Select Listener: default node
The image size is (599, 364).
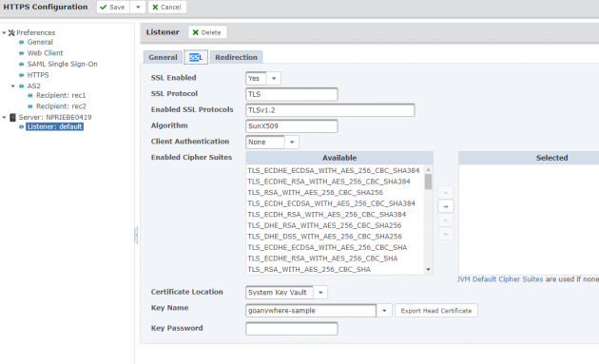[54, 126]
